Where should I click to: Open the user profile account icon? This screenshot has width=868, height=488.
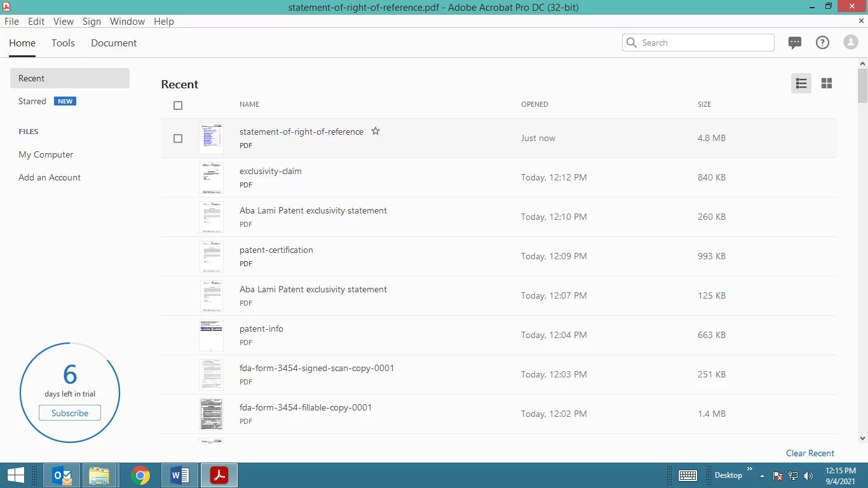[x=851, y=43]
